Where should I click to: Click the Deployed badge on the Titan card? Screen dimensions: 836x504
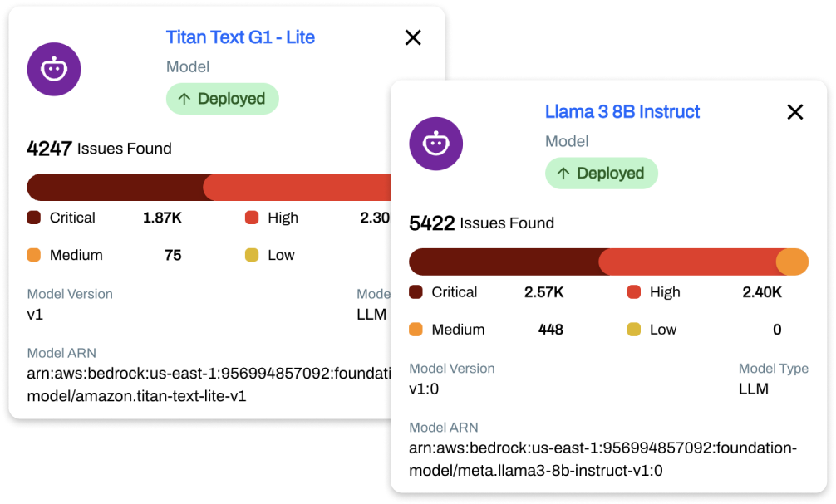223,99
